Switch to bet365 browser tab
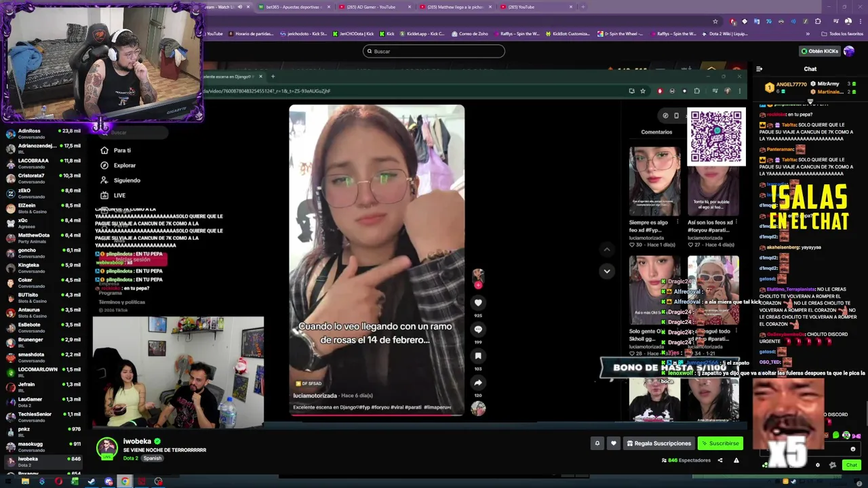Image resolution: width=868 pixels, height=488 pixels. point(295,7)
